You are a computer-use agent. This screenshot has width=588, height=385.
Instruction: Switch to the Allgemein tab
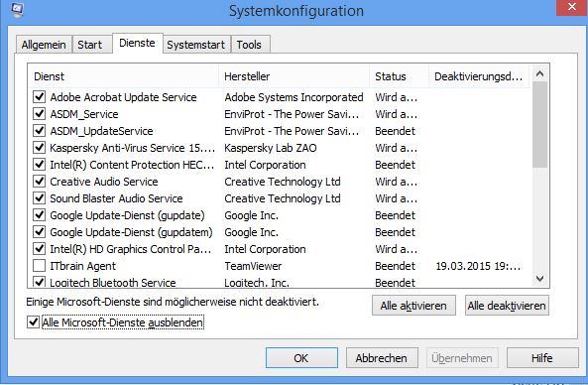[x=44, y=45]
